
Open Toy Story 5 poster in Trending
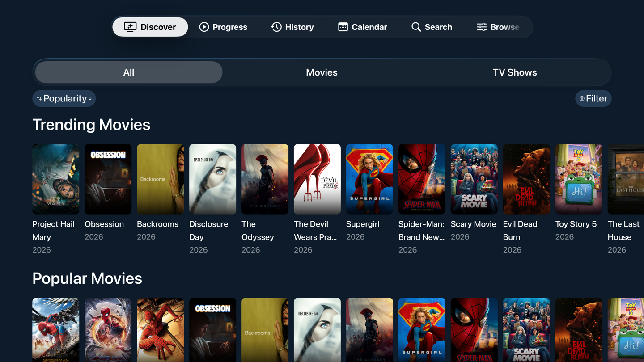pos(579,179)
